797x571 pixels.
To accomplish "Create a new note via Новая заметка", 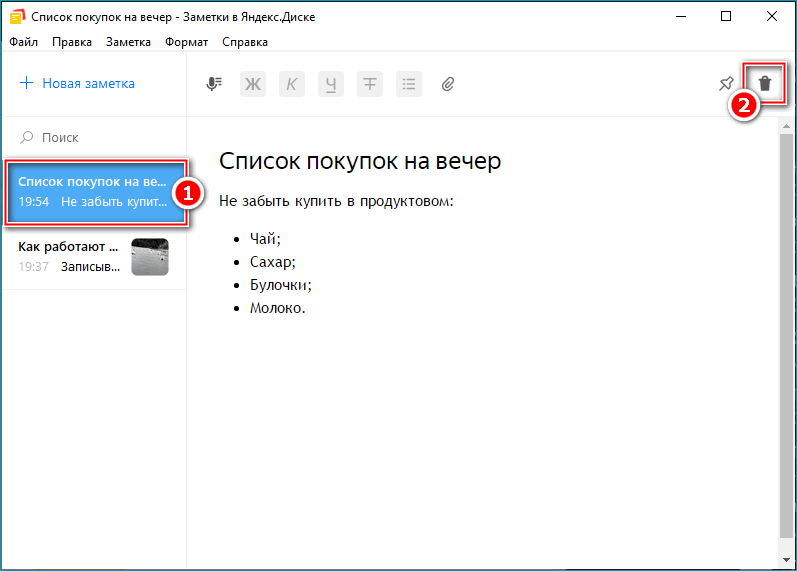I will 77,83.
